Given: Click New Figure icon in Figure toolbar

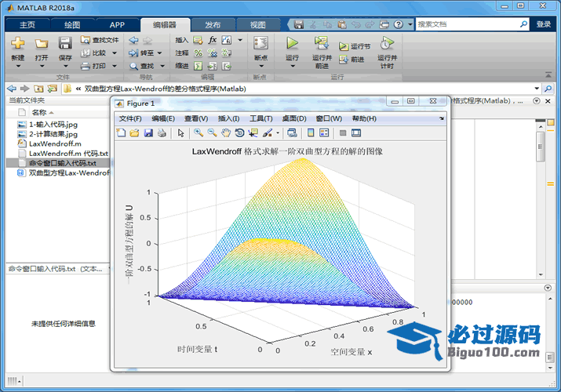Looking at the screenshot, I should (121, 133).
